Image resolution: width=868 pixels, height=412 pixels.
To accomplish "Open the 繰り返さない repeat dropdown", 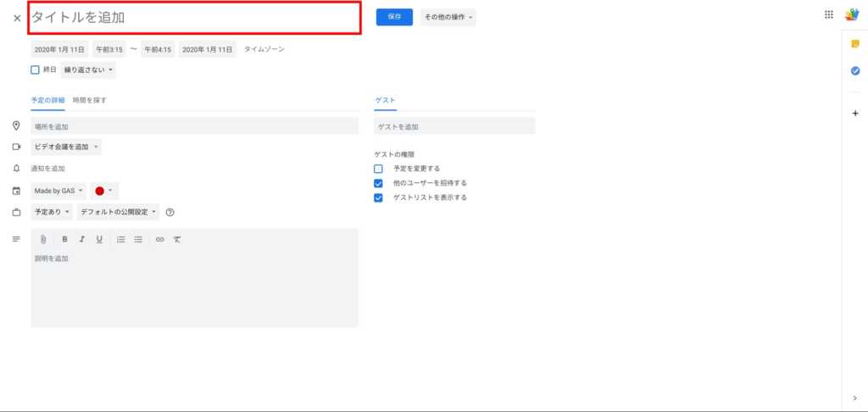I will tap(88, 70).
